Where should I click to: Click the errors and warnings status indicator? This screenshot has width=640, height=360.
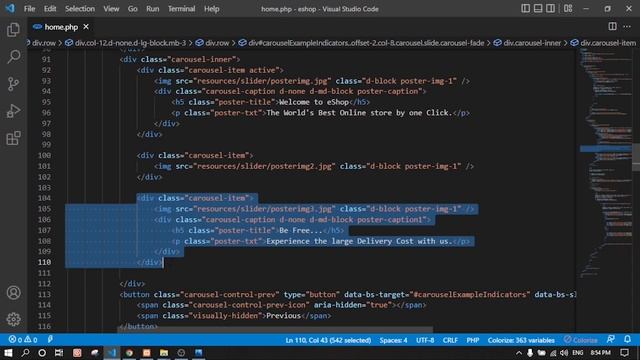click(x=23, y=340)
